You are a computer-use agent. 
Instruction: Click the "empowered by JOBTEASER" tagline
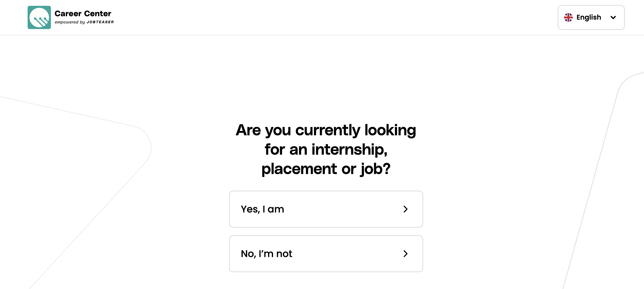click(x=84, y=22)
